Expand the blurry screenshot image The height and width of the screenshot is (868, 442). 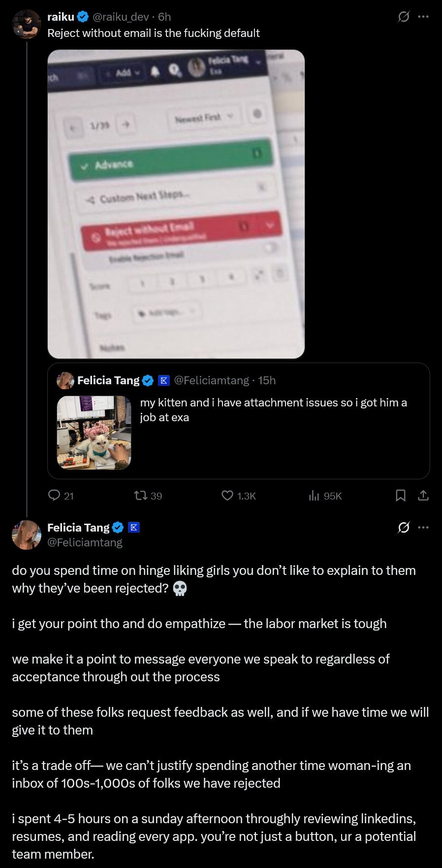click(176, 204)
